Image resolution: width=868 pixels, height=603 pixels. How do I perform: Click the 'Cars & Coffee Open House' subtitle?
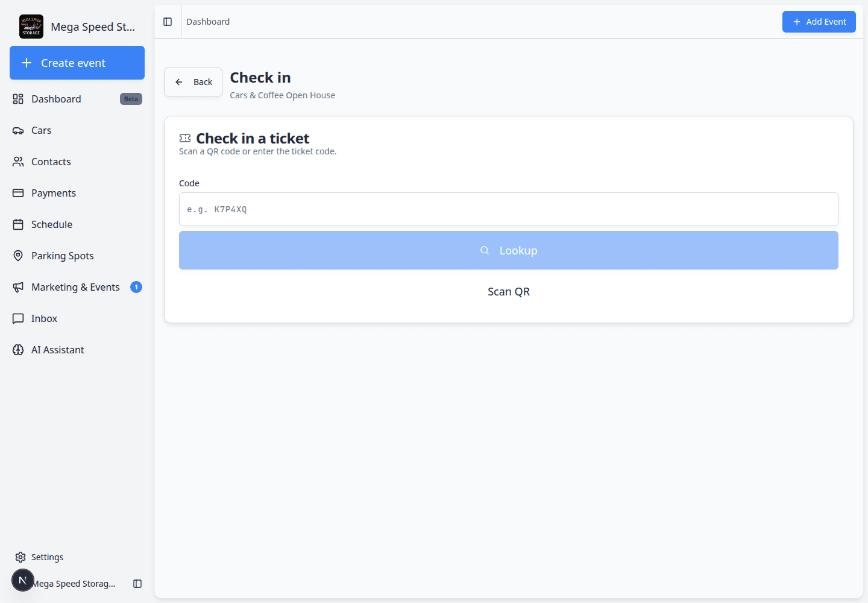[283, 95]
